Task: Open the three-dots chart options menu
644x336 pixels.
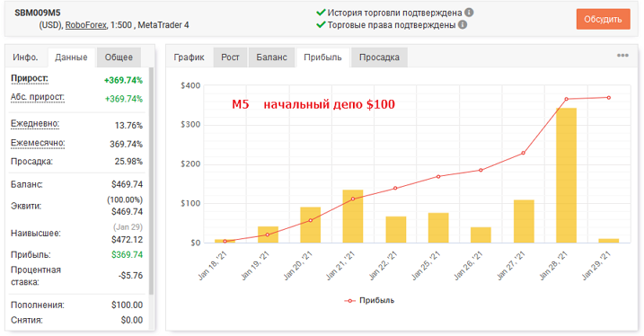Action: 622,56
